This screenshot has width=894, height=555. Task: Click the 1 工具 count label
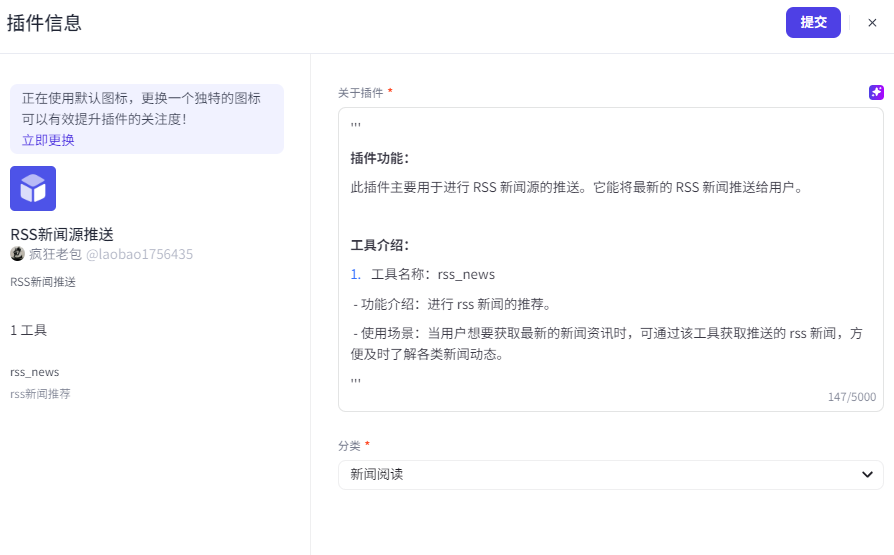coord(29,330)
